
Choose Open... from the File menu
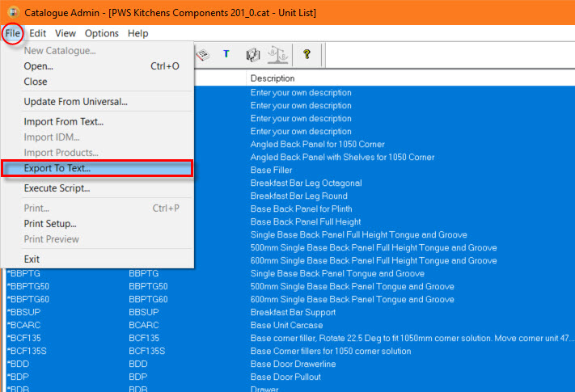click(98, 66)
